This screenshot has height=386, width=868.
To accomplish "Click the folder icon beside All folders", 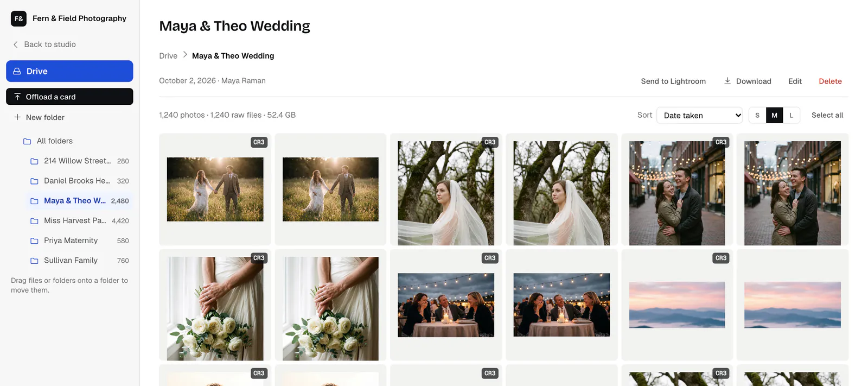I will click(27, 141).
